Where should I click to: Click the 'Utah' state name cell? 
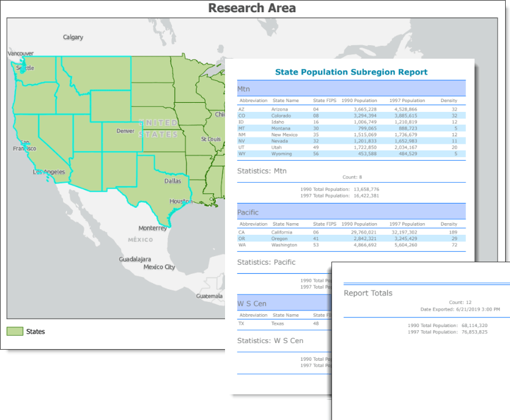coord(276,147)
